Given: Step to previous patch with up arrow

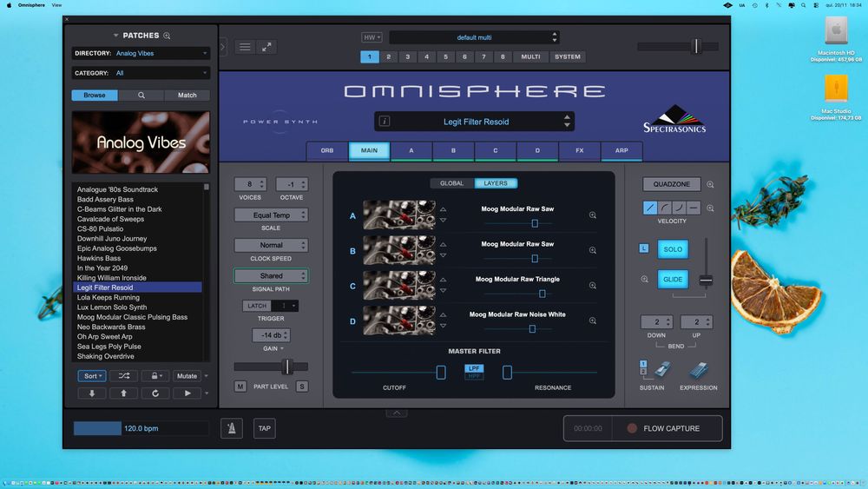Looking at the screenshot, I should (x=123, y=393).
